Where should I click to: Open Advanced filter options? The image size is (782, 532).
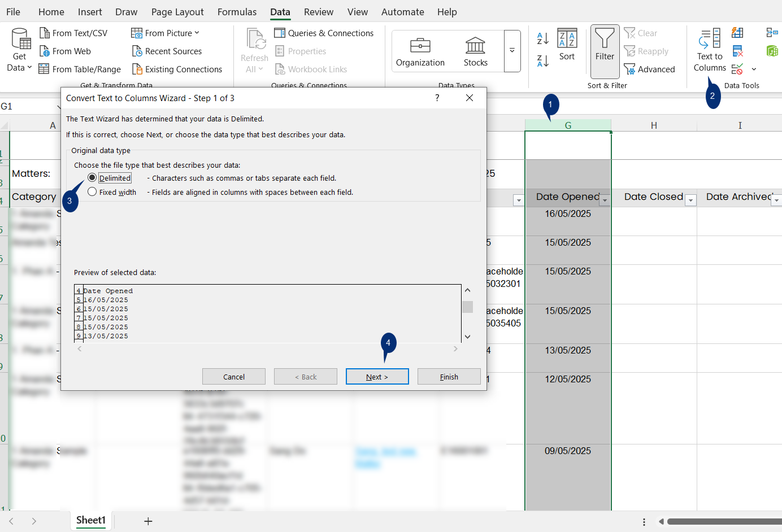(649, 69)
